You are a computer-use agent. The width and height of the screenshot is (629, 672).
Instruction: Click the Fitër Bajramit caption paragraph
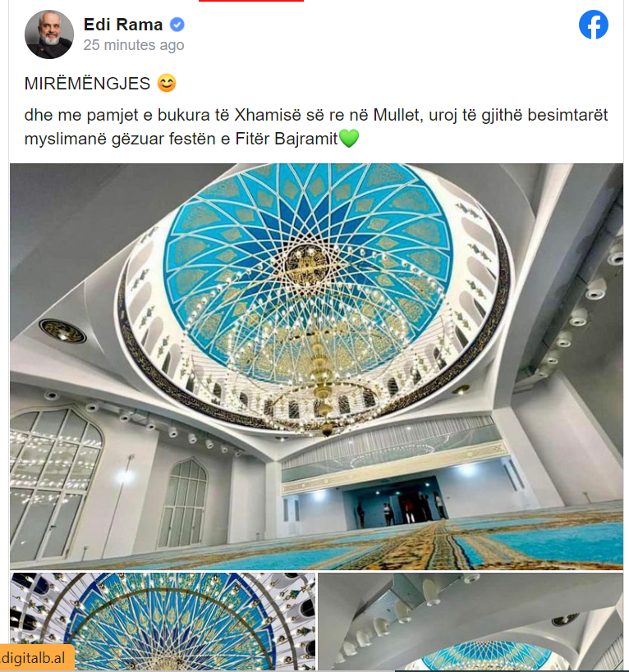click(x=316, y=127)
